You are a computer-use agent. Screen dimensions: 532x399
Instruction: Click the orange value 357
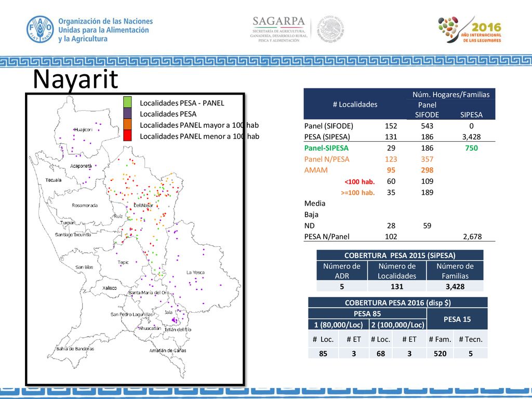pyautogui.click(x=427, y=159)
